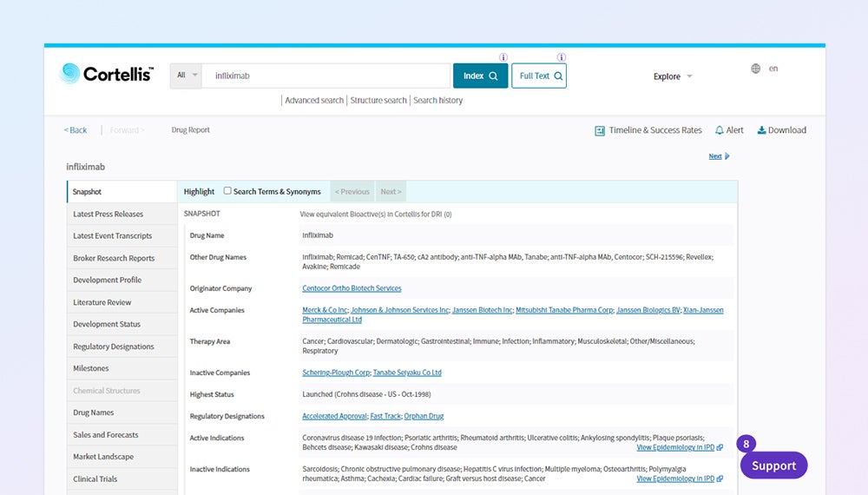Image resolution: width=868 pixels, height=495 pixels.
Task: Open the All search scope dropdown
Action: click(187, 76)
